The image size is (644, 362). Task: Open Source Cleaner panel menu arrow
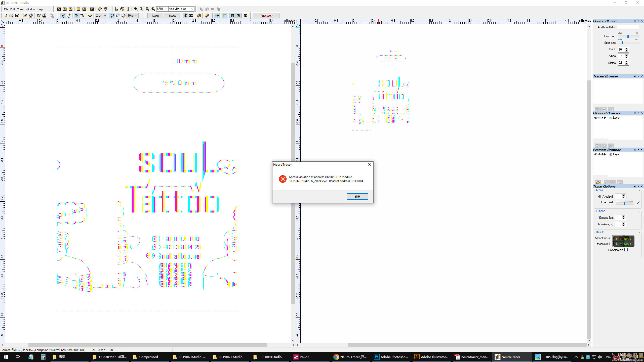tap(638, 21)
